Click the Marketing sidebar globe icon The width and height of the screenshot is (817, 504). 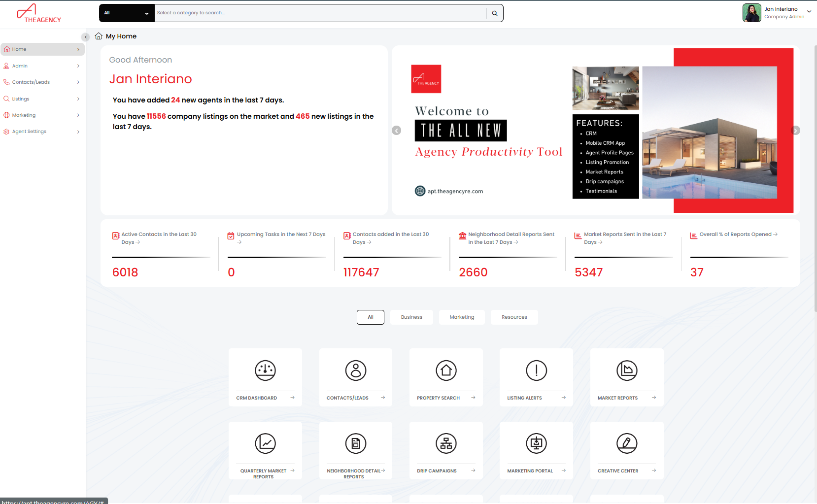point(6,115)
